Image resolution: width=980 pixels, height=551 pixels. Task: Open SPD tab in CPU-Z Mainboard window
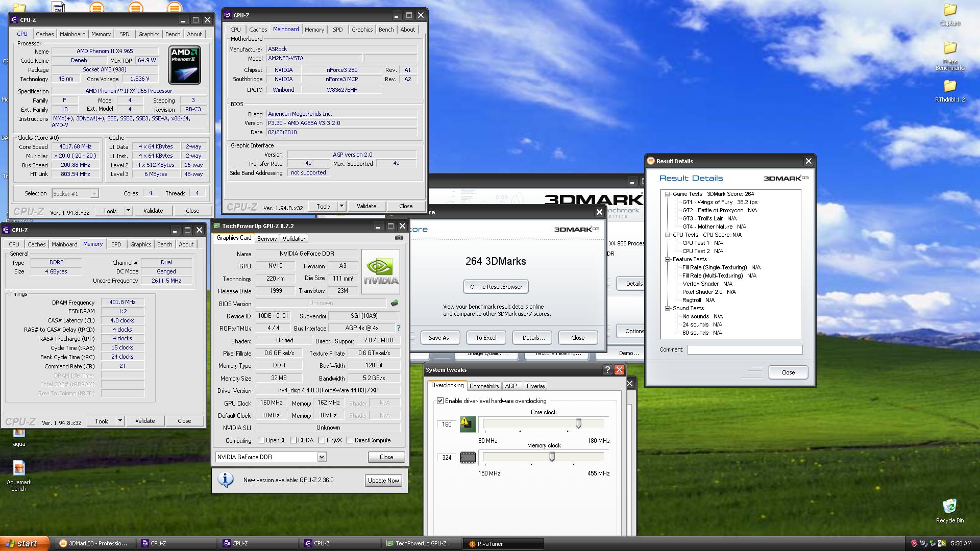click(338, 30)
